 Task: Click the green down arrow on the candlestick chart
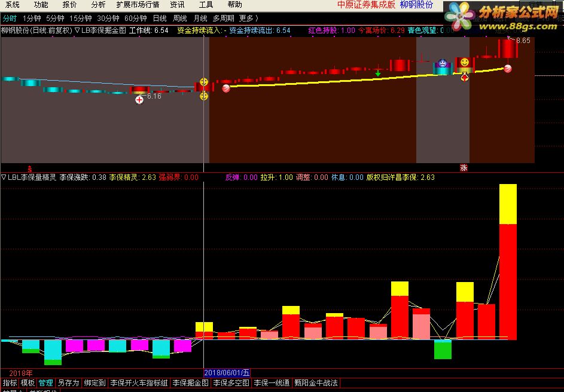click(377, 73)
